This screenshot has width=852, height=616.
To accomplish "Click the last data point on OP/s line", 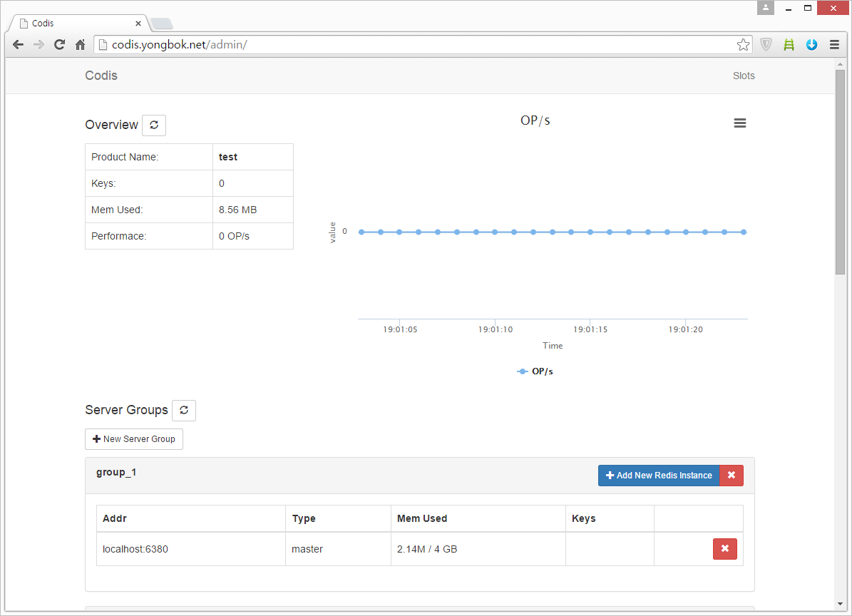I will pyautogui.click(x=744, y=232).
